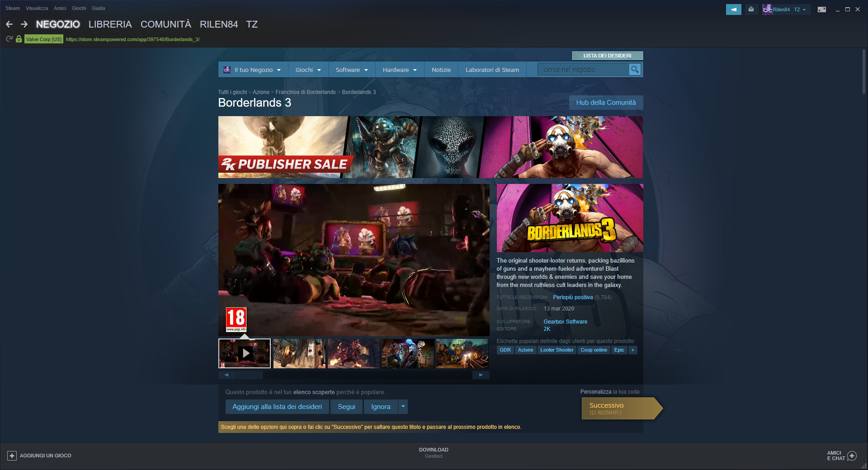Switch to the LIBRERIA tab
This screenshot has height=470, width=868.
(110, 24)
